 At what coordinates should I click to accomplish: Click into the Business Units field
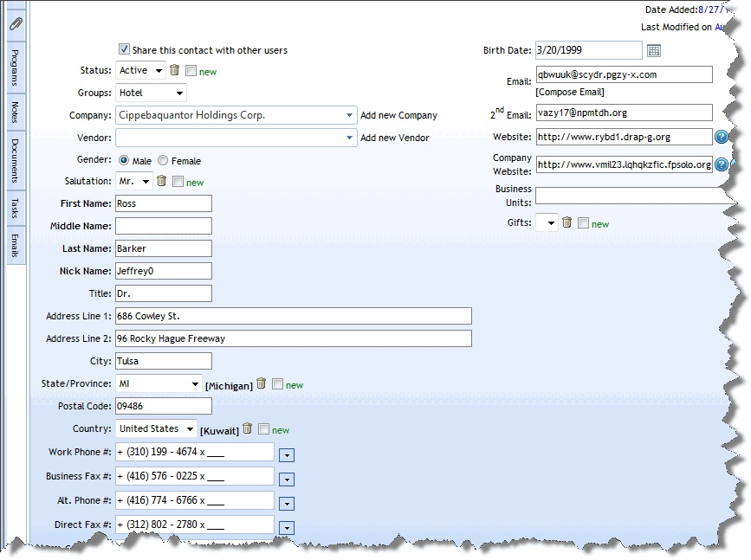coord(636,196)
